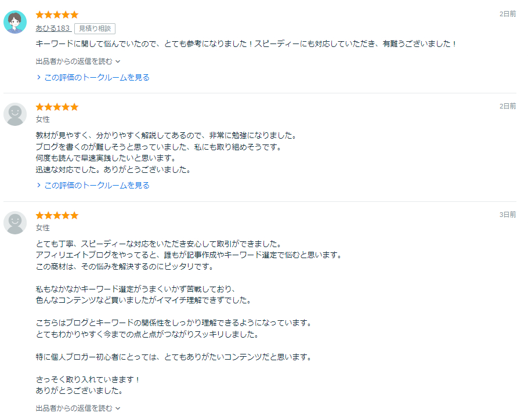The width and height of the screenshot is (528, 420).
Task: Click the 女性 label on the second review
Action: (x=41, y=119)
